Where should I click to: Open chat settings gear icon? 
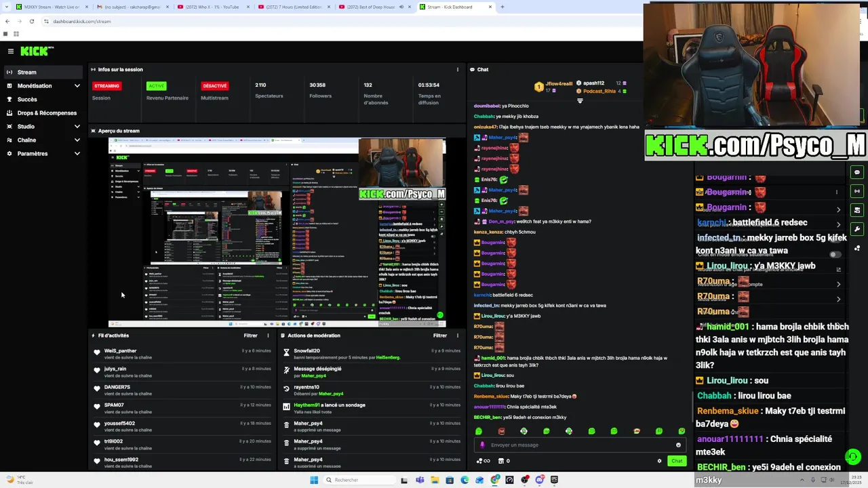point(659,461)
